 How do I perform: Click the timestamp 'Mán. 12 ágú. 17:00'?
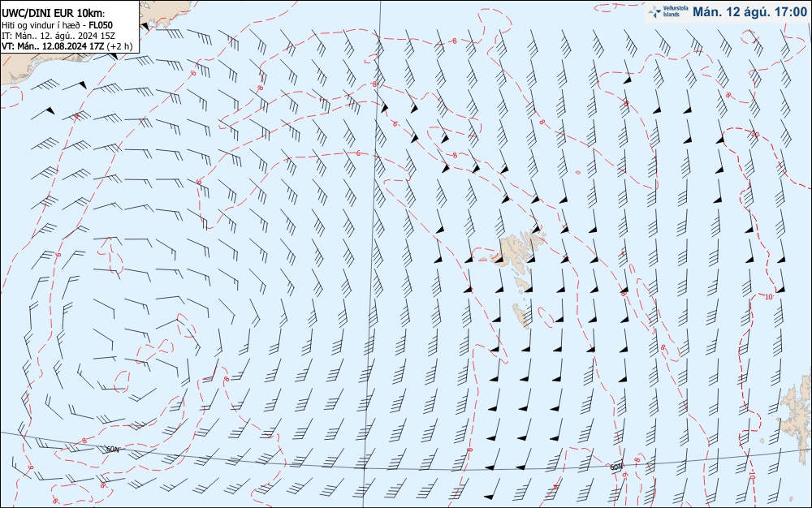(x=749, y=12)
